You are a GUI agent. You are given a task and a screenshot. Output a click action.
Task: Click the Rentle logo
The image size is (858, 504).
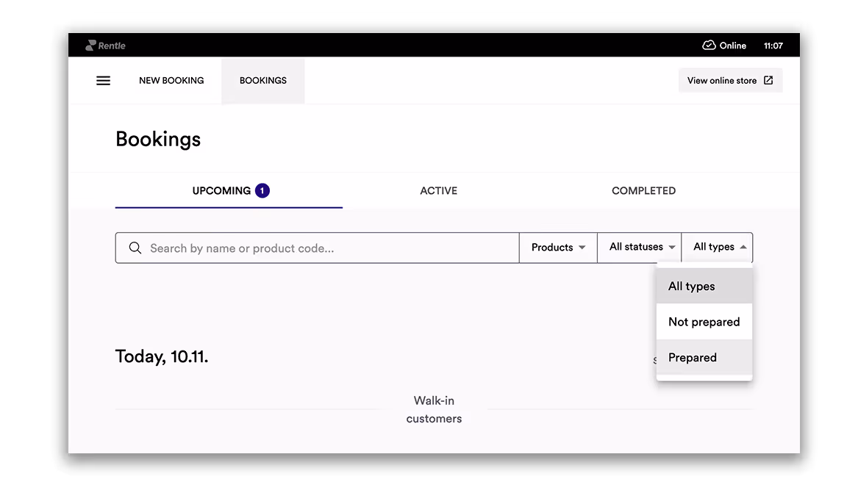click(x=105, y=45)
